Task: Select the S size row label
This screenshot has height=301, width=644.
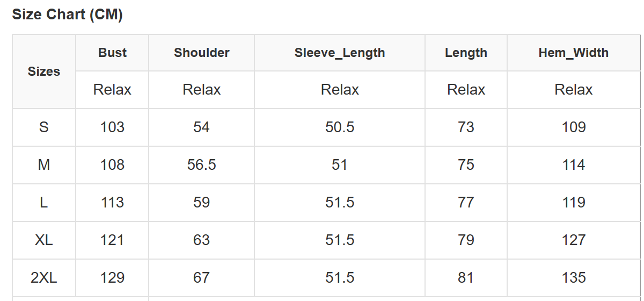Action: [x=44, y=127]
